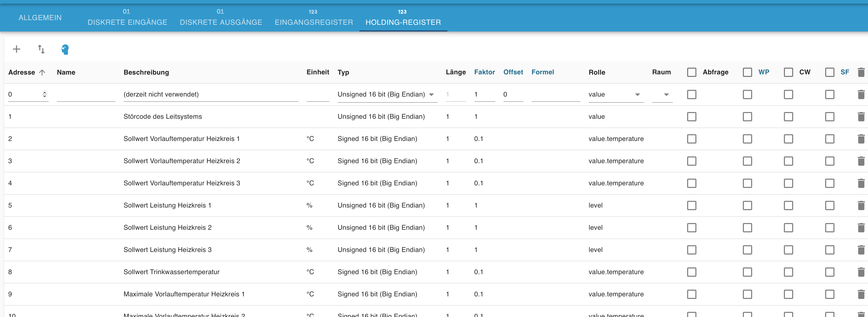Click the Beschreibung field showing derzeit nicht verwendet
The width and height of the screenshot is (868, 317).
pos(210,94)
